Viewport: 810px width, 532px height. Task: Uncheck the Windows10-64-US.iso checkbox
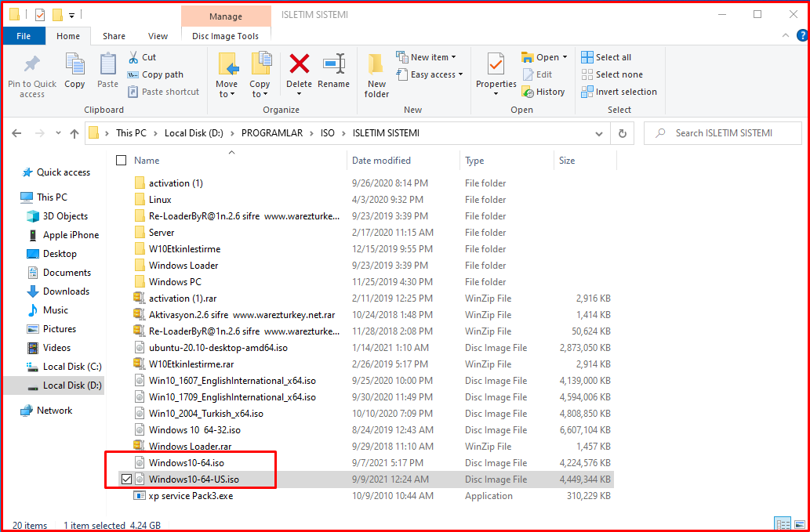[125, 480]
